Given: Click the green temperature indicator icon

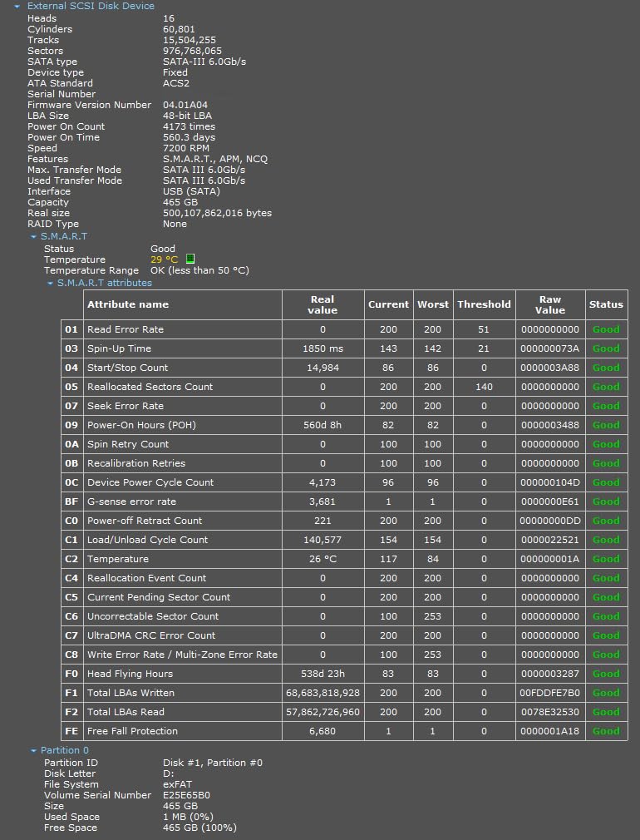Looking at the screenshot, I should [190, 259].
